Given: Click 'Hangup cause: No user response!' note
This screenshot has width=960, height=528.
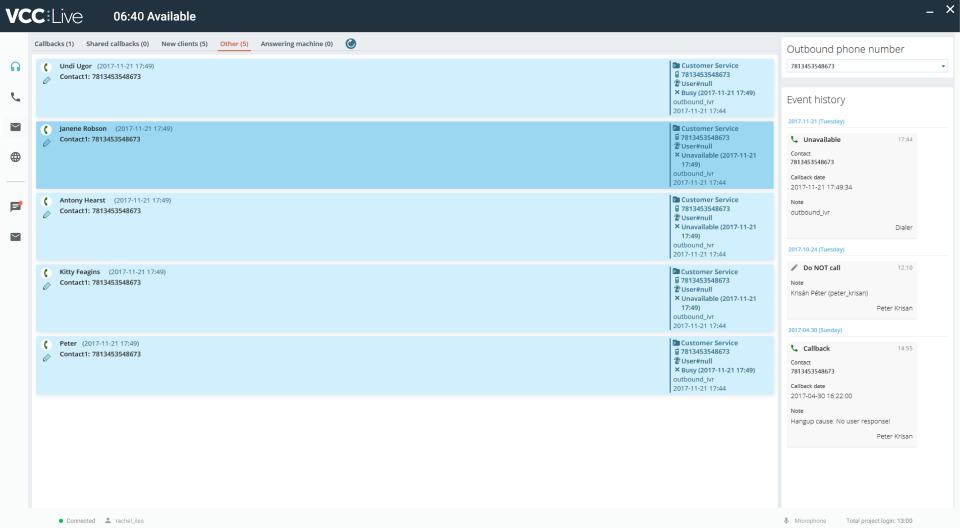Looking at the screenshot, I should (840, 421).
